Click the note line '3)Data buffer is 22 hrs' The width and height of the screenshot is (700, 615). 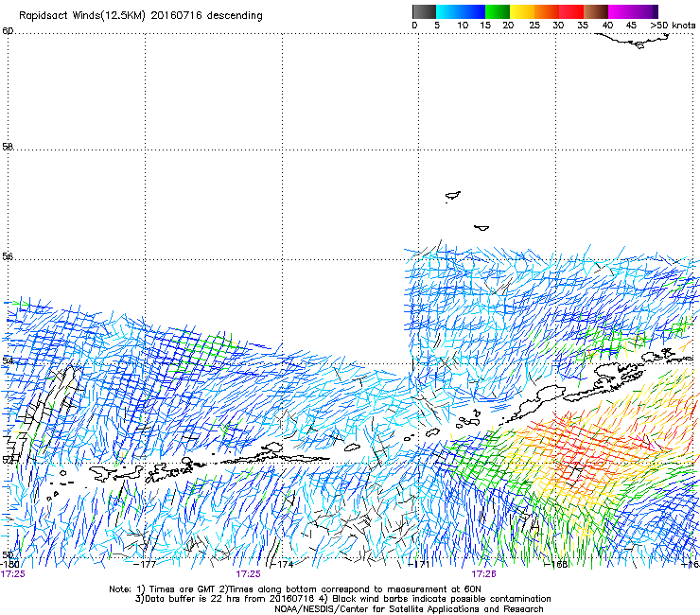click(x=342, y=599)
